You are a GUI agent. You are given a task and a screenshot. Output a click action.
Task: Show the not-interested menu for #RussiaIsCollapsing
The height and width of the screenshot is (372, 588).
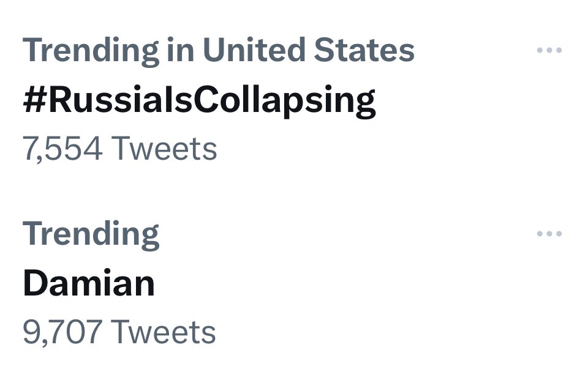point(549,50)
